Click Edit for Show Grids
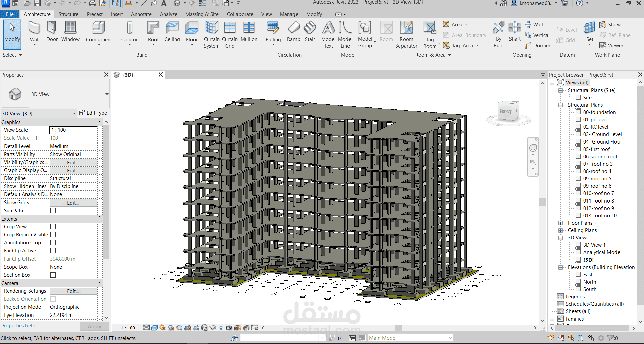This screenshot has height=344, width=644. click(73, 203)
